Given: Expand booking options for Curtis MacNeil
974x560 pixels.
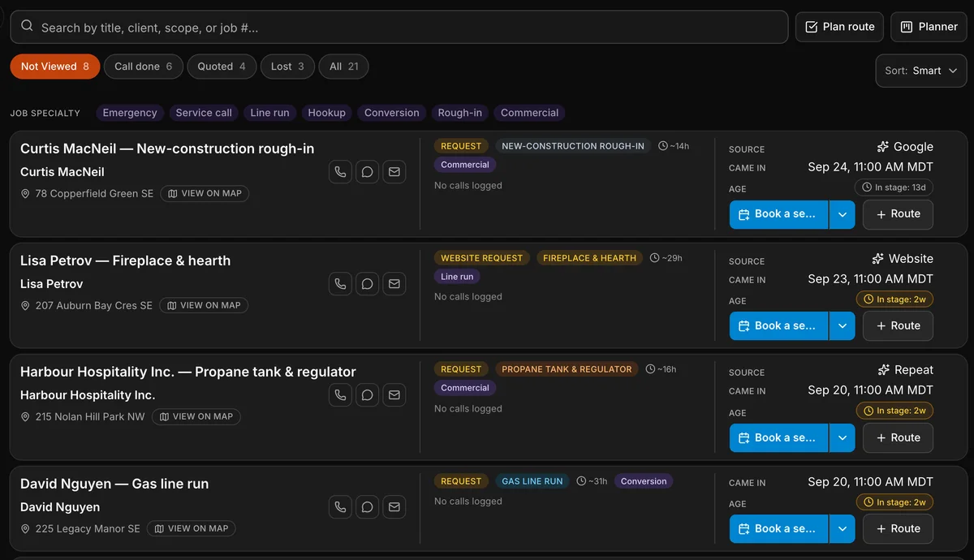Looking at the screenshot, I should point(842,214).
